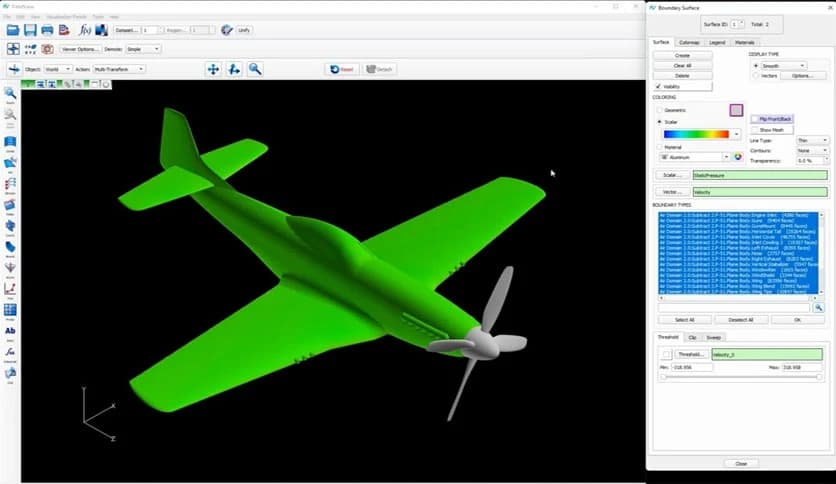Open the scalar colormap dropdown arrow
836x484 pixels.
click(737, 134)
